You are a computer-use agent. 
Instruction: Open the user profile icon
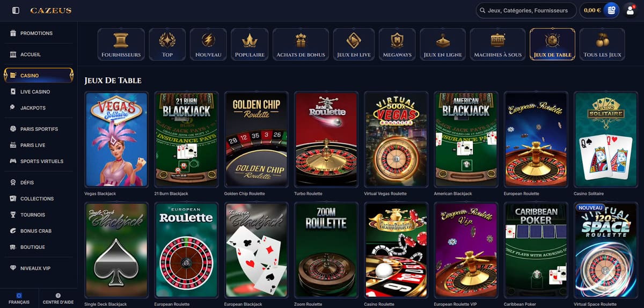(630, 10)
